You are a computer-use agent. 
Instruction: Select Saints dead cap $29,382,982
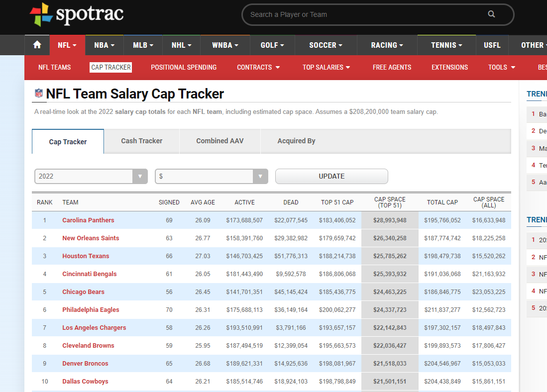pos(291,238)
